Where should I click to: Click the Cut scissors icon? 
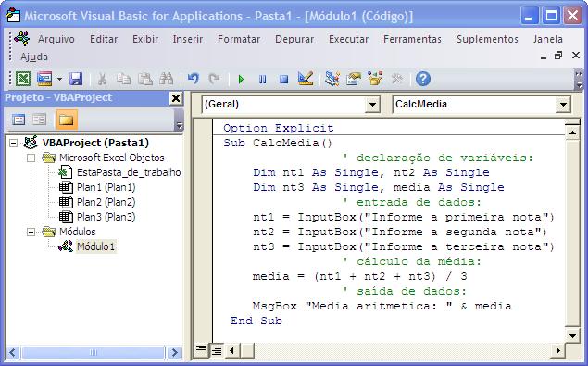tap(102, 79)
